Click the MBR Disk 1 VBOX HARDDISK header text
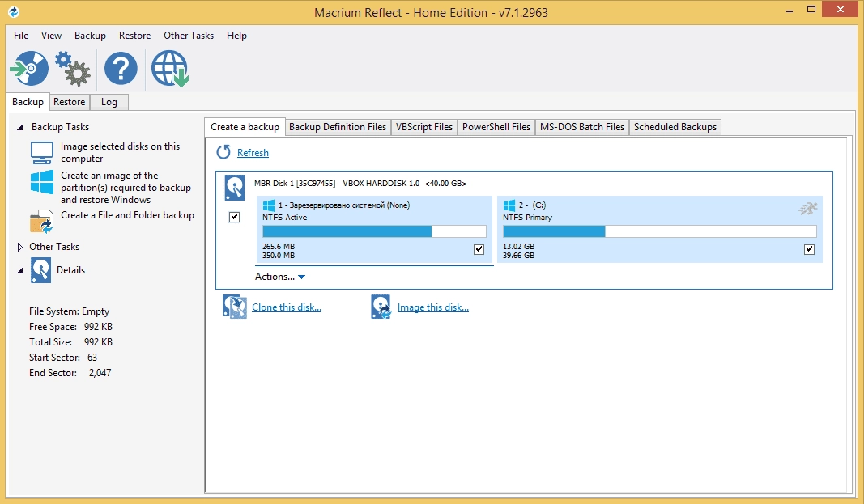This screenshot has width=864, height=504. coord(360,183)
